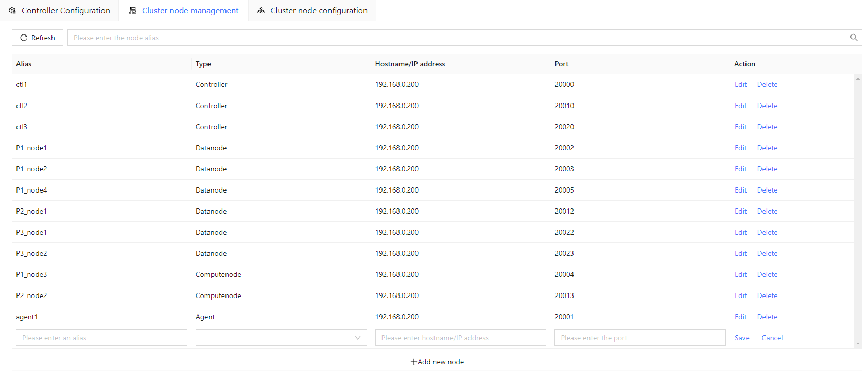Save the new node row
This screenshot has width=868, height=383.
pyautogui.click(x=741, y=338)
